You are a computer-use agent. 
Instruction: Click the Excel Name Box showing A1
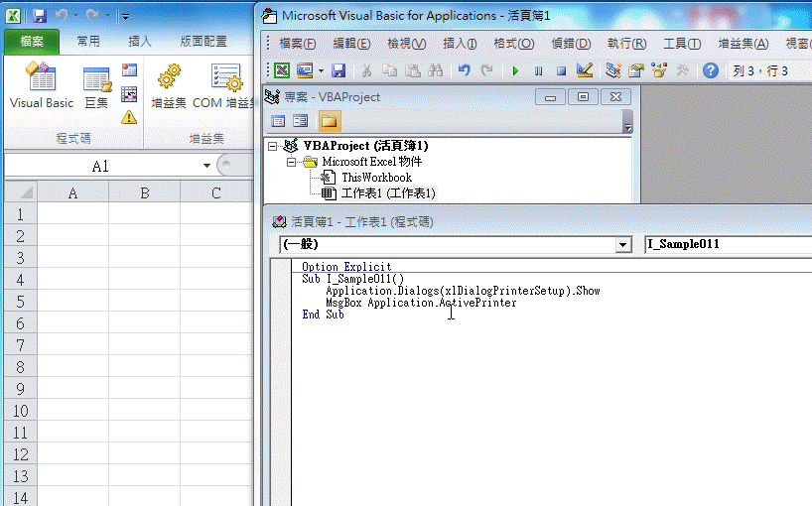coord(100,166)
